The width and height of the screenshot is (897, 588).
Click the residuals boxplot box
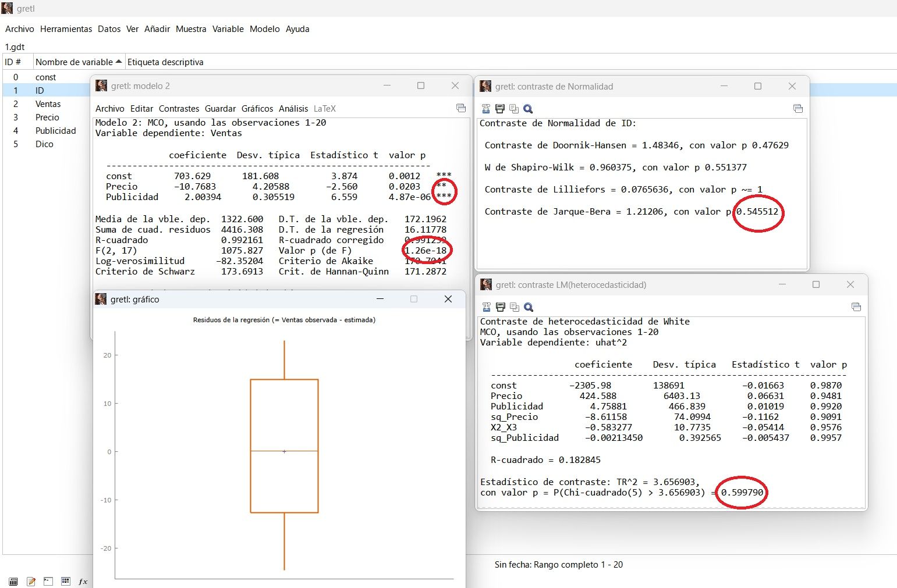284,419
